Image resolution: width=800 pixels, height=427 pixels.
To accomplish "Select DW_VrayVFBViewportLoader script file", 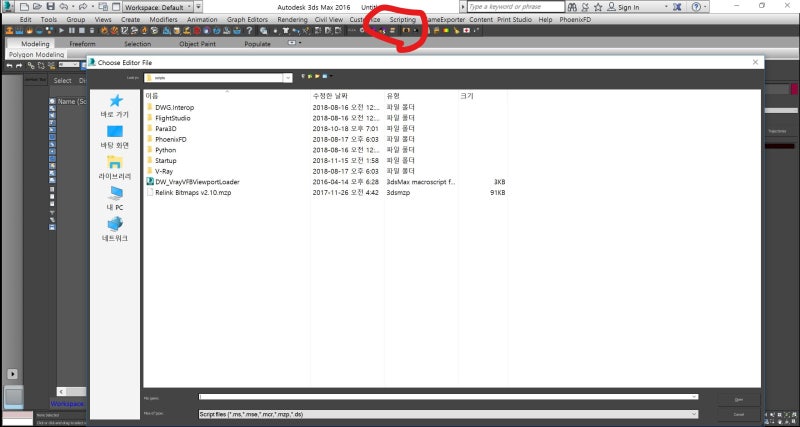I will 197,182.
